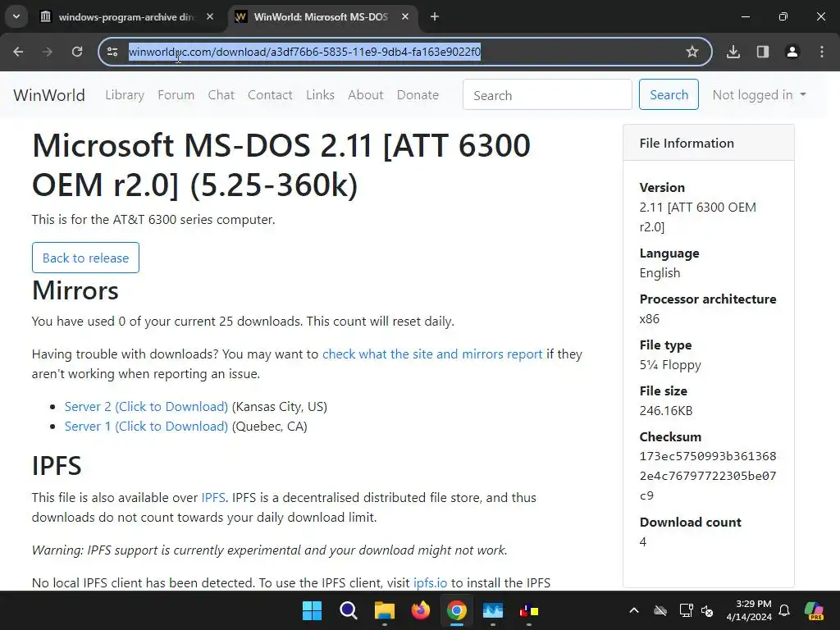Open the Chrome profile icon
This screenshot has height=630, width=840.
[792, 52]
